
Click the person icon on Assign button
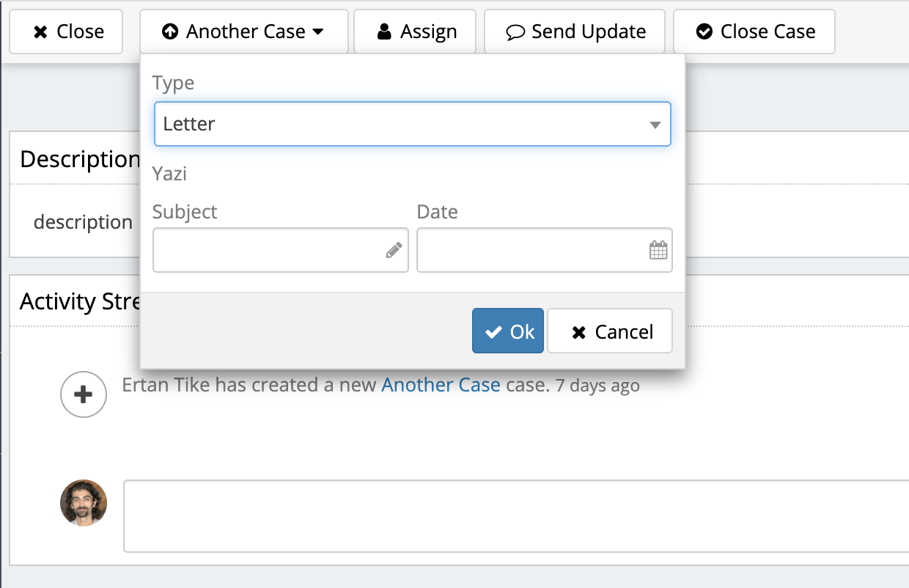tap(384, 32)
